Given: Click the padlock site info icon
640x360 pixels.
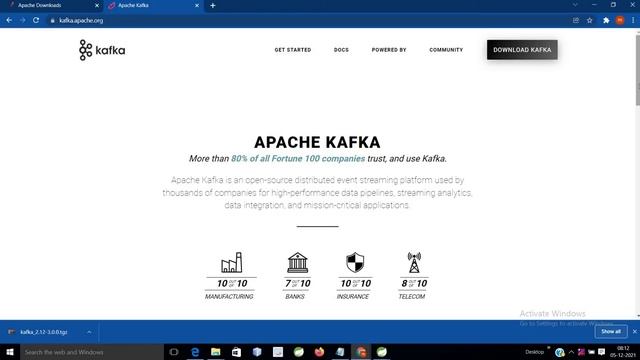Looking at the screenshot, I should pos(53,20).
